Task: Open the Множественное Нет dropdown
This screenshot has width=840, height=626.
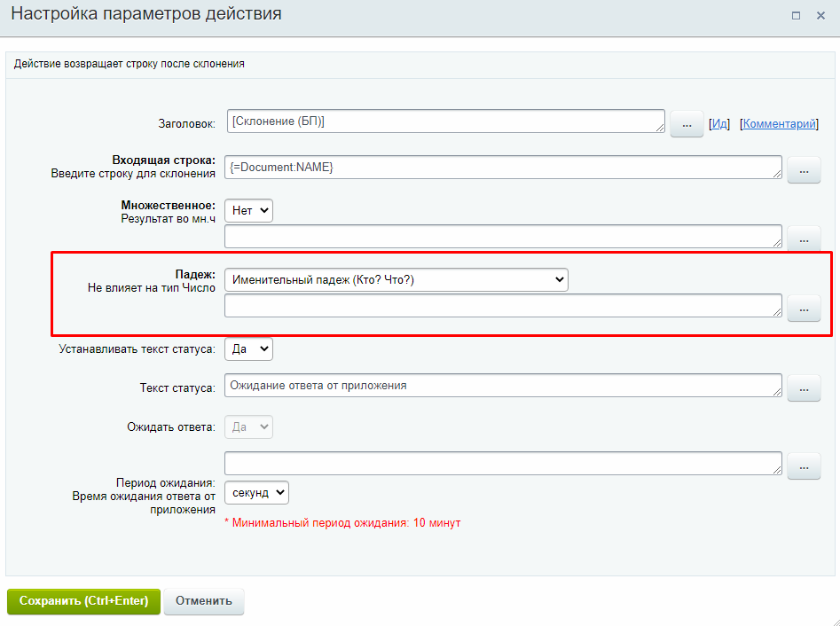Action: click(248, 210)
